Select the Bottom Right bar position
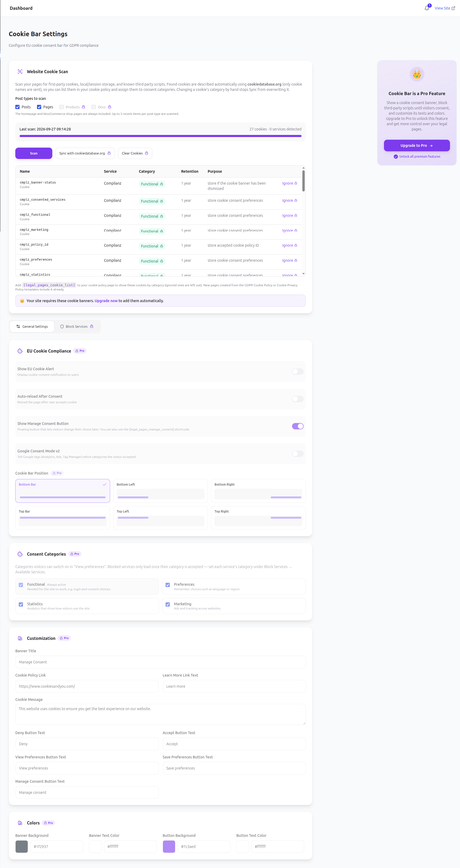460x868 pixels. 258,491
